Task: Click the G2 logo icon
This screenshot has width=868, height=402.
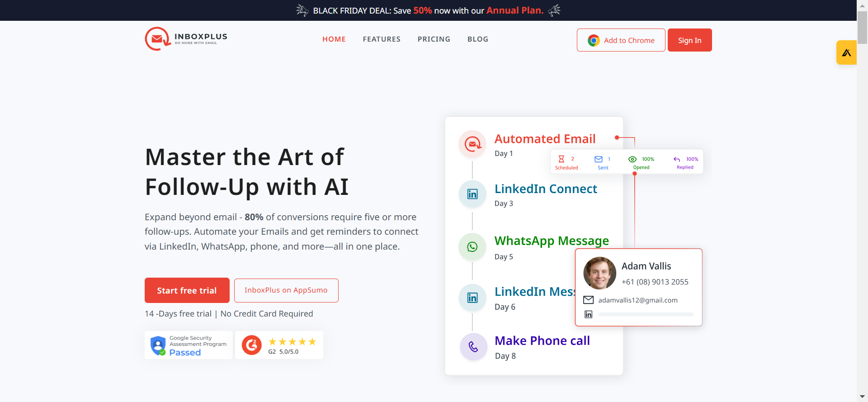Action: click(x=252, y=345)
